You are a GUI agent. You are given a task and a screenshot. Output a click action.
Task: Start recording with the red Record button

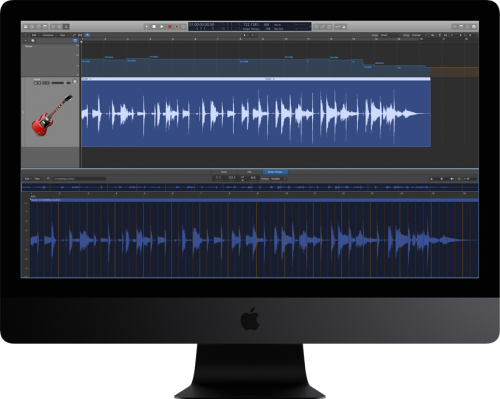(x=170, y=27)
